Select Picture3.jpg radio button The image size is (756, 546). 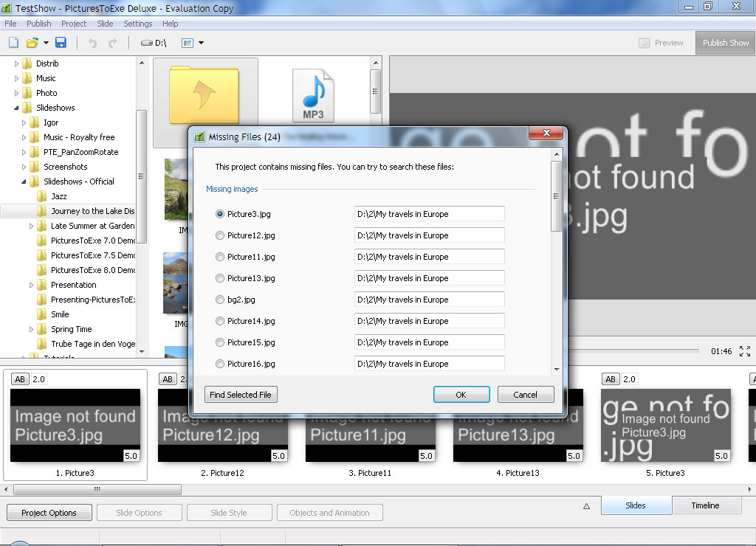click(220, 214)
